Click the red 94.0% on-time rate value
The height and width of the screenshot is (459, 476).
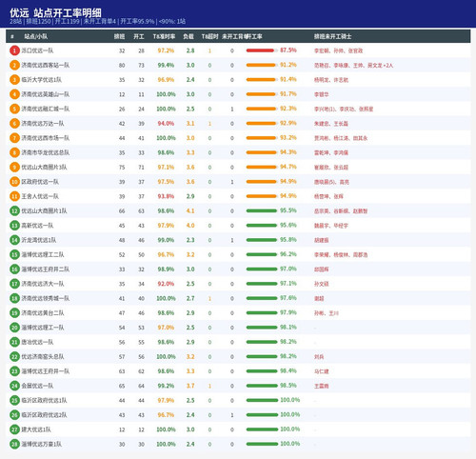pyautogui.click(x=166, y=124)
